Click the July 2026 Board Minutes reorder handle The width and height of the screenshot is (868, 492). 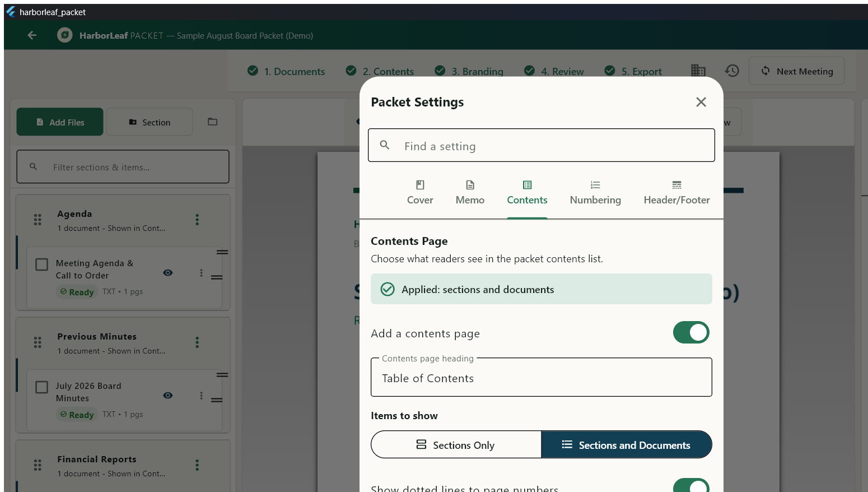pos(217,400)
